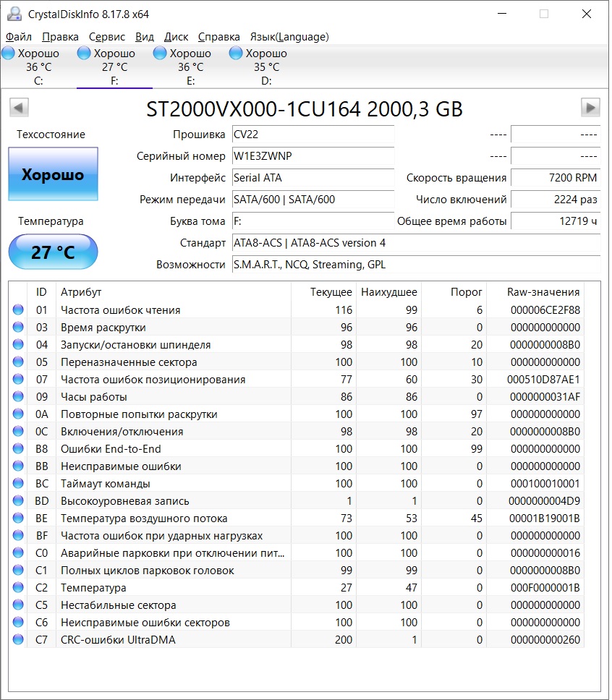Click status dot of 0A Повторные попытки раскрутки

18,414
